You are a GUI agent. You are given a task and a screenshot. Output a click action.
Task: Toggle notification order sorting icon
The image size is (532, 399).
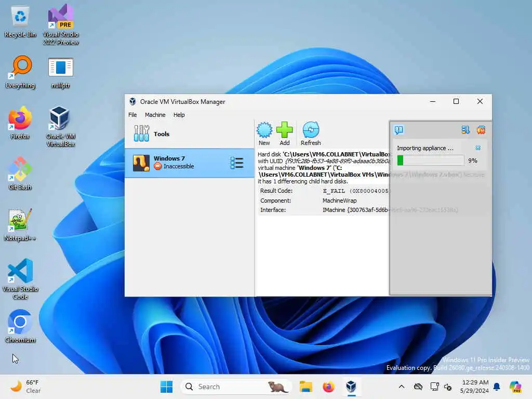click(465, 130)
